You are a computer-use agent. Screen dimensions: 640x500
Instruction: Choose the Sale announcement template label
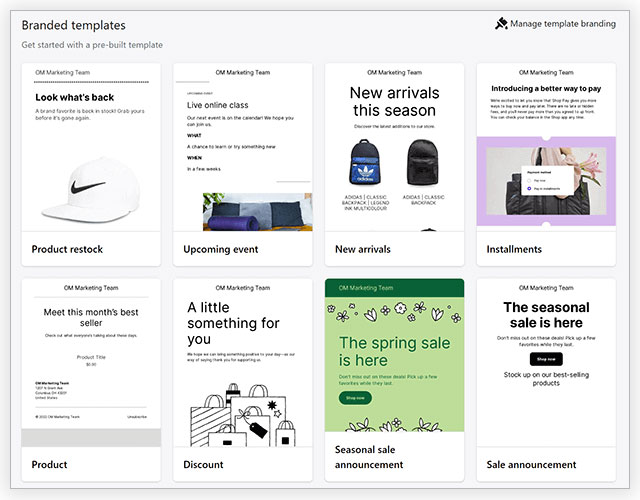(531, 464)
